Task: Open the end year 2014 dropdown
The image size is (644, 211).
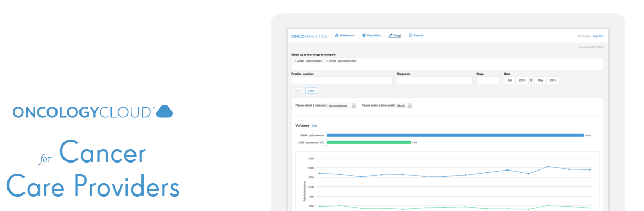Action: pos(553,80)
